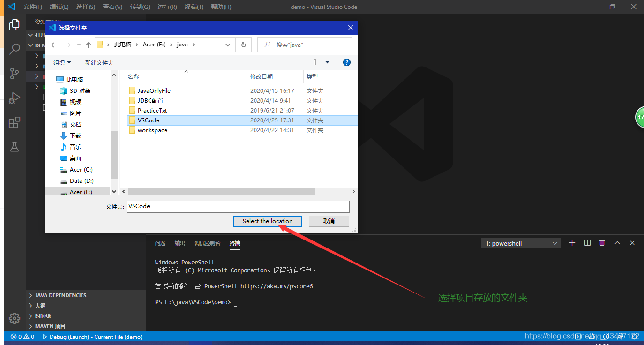Expand the 大纲 section
The width and height of the screenshot is (644, 345).
click(86, 306)
